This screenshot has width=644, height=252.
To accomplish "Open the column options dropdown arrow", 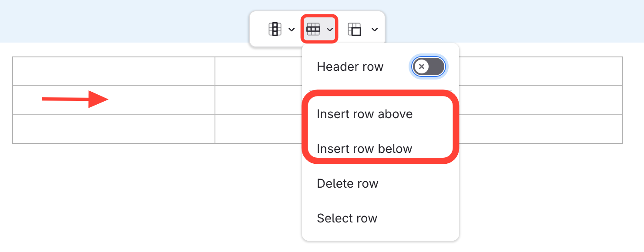I will 291,30.
